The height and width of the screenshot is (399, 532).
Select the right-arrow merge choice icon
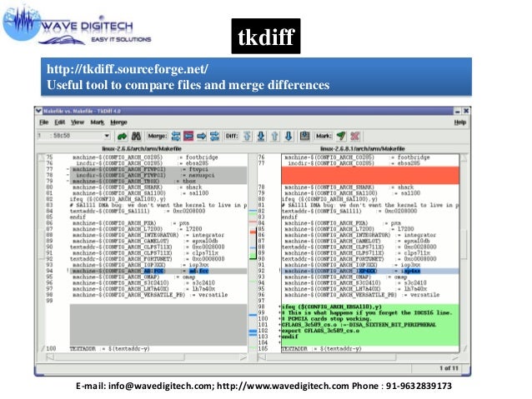pos(202,137)
